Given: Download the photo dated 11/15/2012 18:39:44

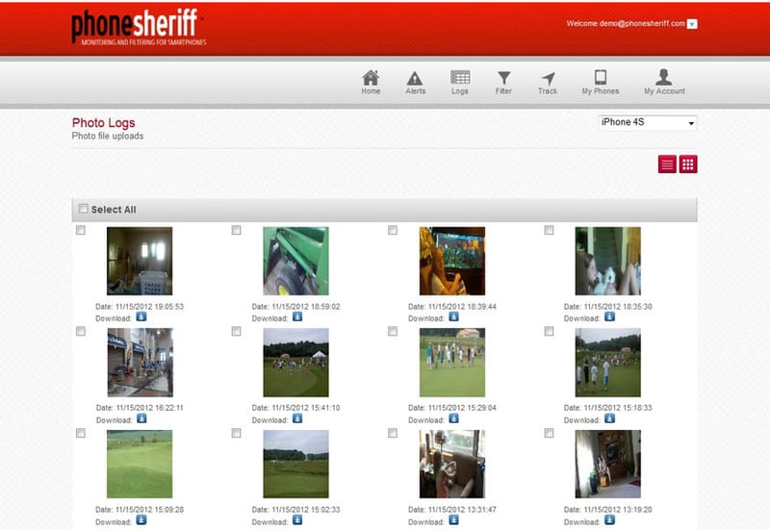Looking at the screenshot, I should point(453,317).
